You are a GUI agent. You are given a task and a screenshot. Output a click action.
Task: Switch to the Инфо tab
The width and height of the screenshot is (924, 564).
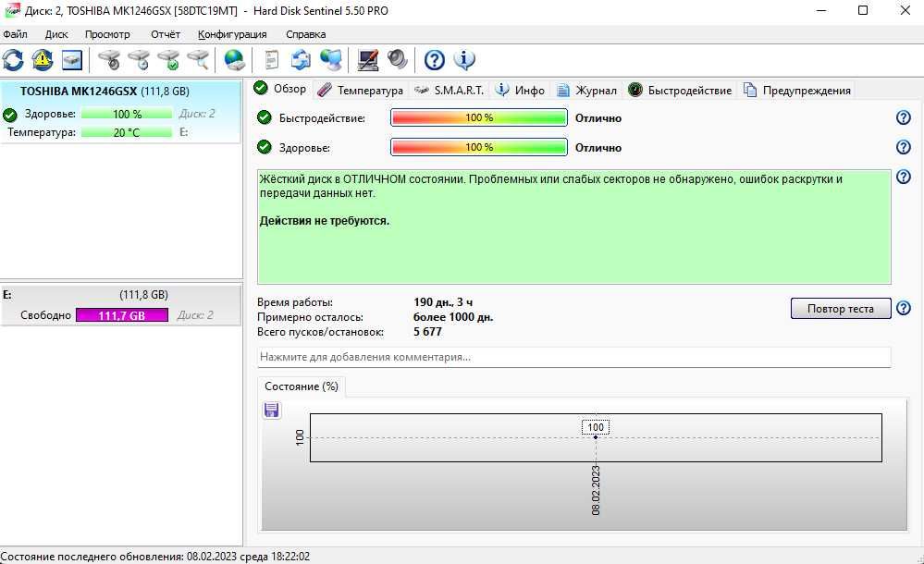(x=520, y=91)
